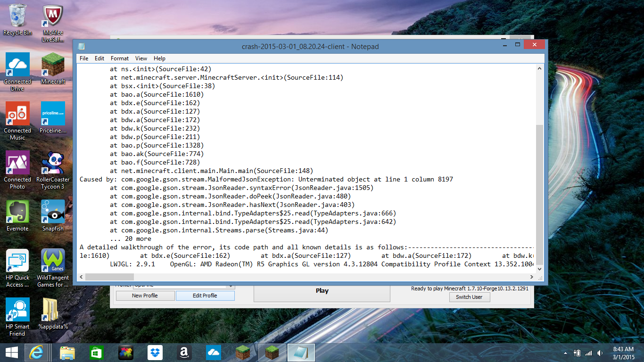Open Windows Store from taskbar

click(97, 353)
